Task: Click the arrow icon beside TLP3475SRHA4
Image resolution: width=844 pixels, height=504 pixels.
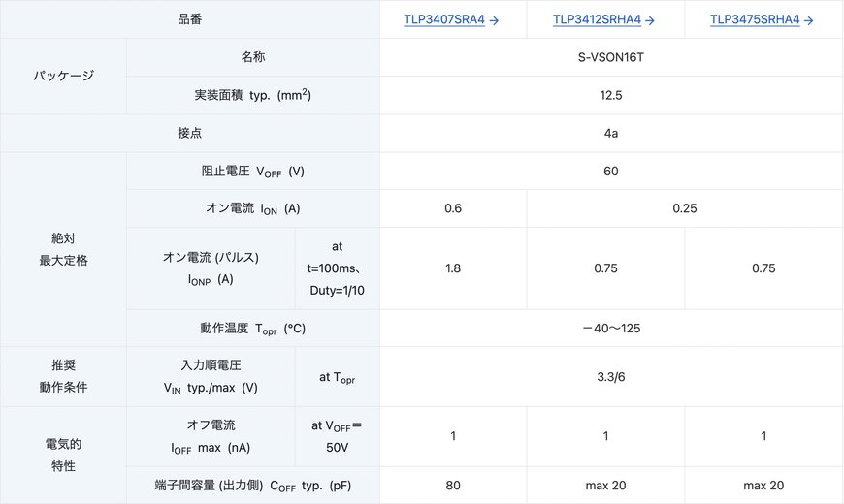Action: coord(808,20)
